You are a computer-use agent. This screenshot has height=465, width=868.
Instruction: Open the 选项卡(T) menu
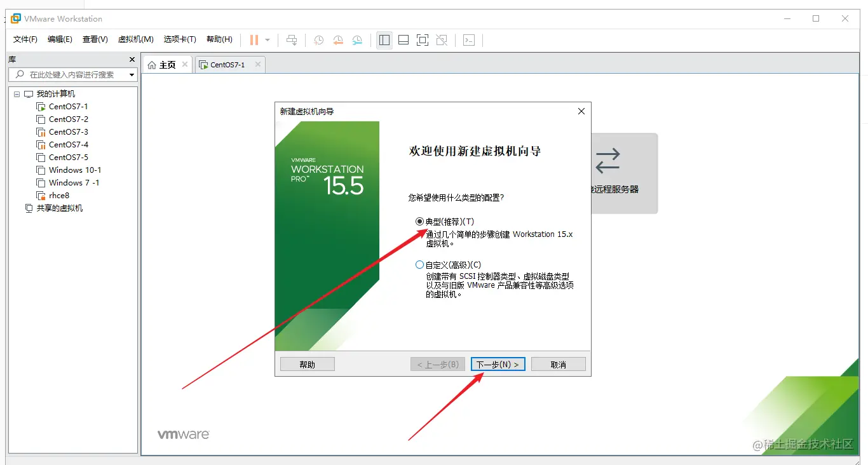coord(180,39)
